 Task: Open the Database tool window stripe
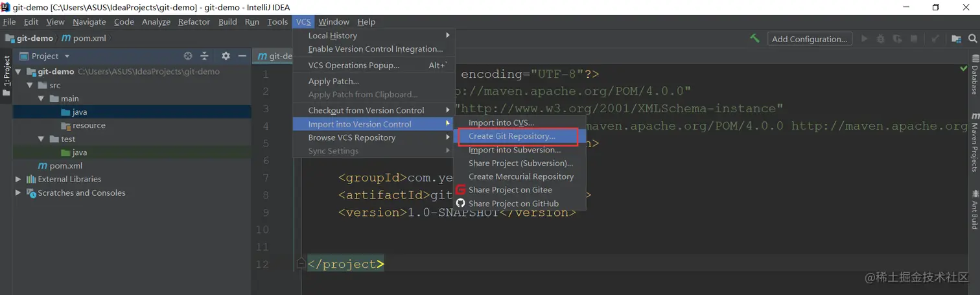point(974,75)
